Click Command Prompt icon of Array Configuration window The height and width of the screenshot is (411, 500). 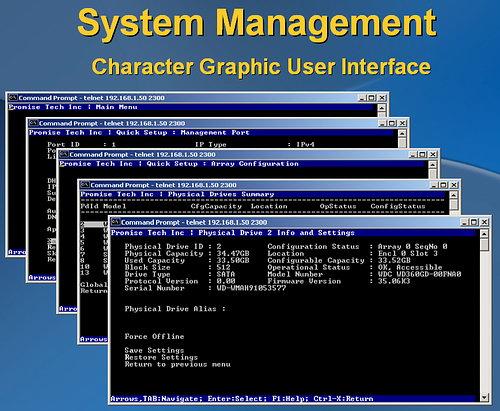coord(64,154)
